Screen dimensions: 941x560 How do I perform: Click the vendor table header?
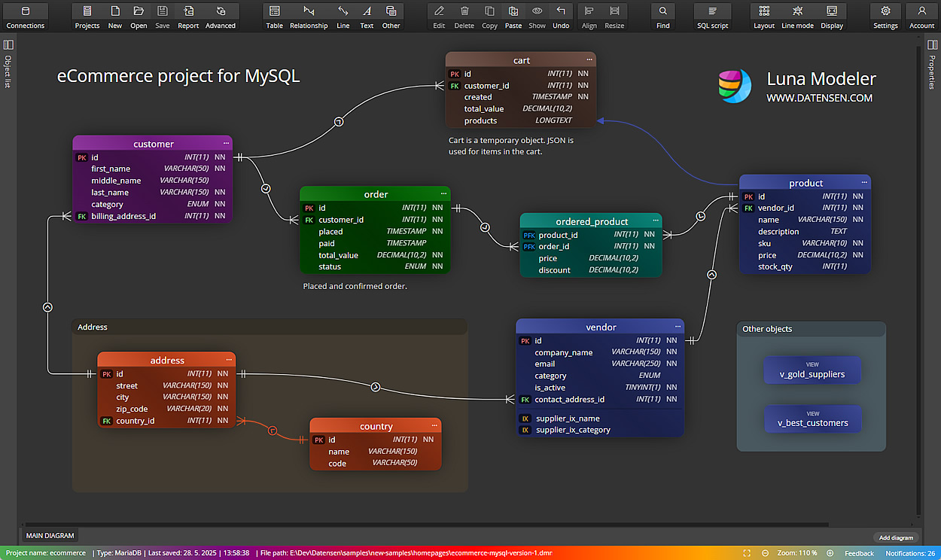601,327
